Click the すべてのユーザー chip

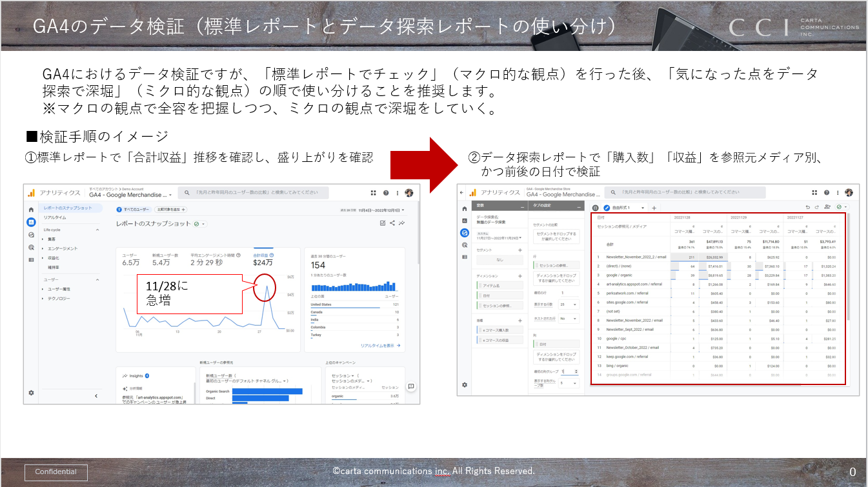[134, 210]
